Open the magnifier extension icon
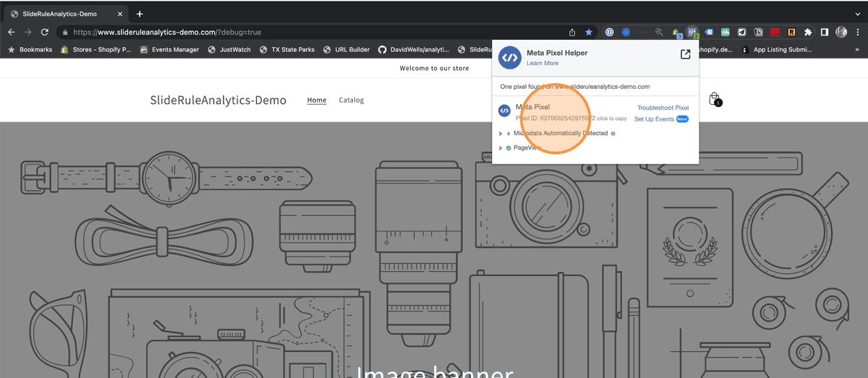The width and height of the screenshot is (868, 378). (659, 32)
